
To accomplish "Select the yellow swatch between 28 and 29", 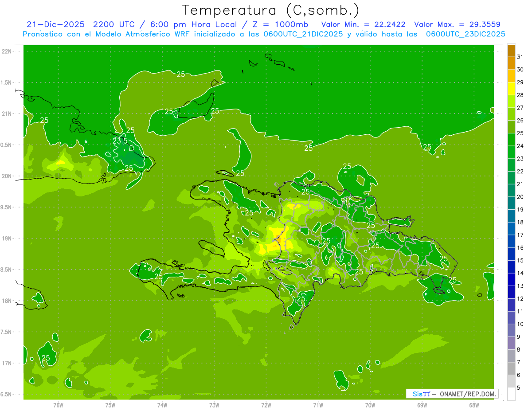I will point(511,89).
